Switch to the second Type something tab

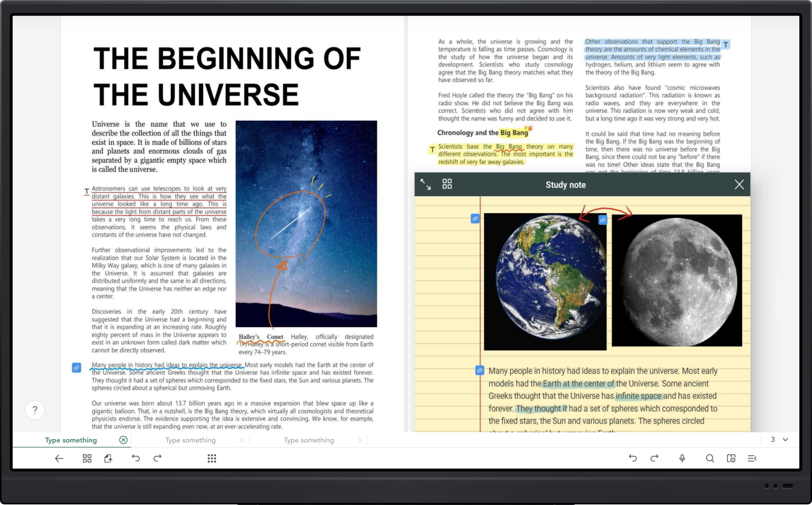tap(190, 440)
